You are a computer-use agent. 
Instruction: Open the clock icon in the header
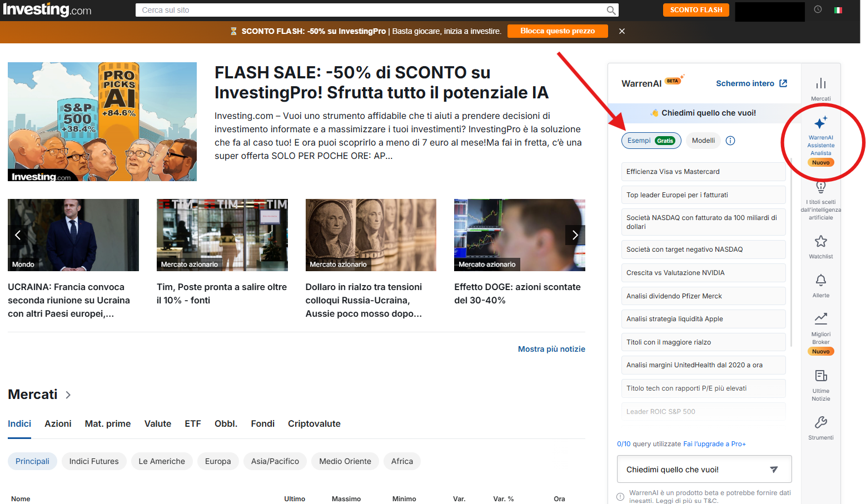click(818, 9)
